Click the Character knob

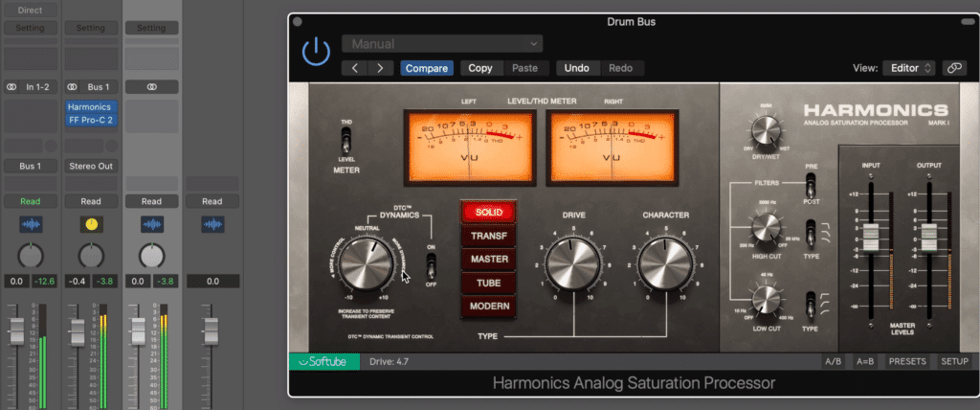coord(666,264)
